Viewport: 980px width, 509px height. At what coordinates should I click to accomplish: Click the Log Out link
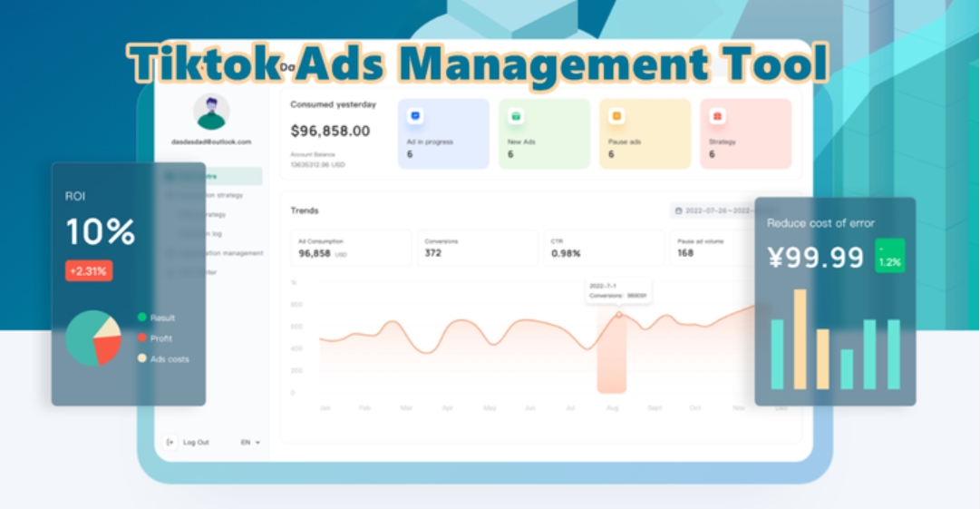(x=196, y=442)
